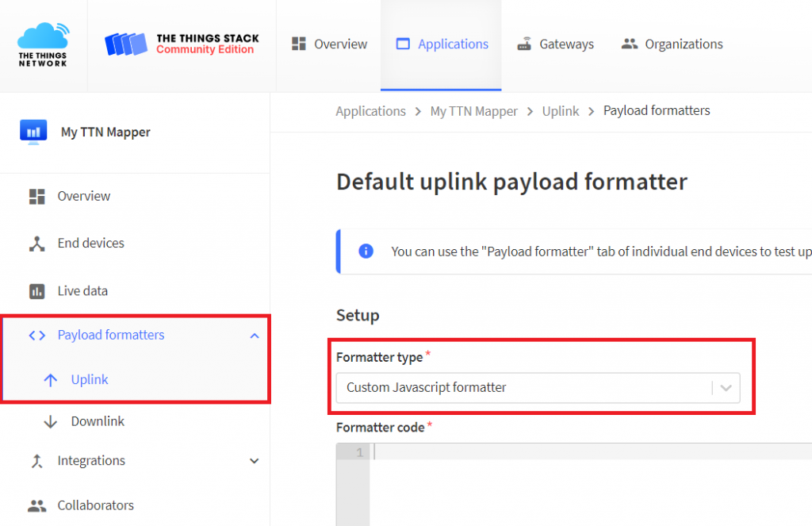Screen dimensions: 812x526
Task: Click My TTN Mapper breadcrumb link
Action: pos(473,111)
